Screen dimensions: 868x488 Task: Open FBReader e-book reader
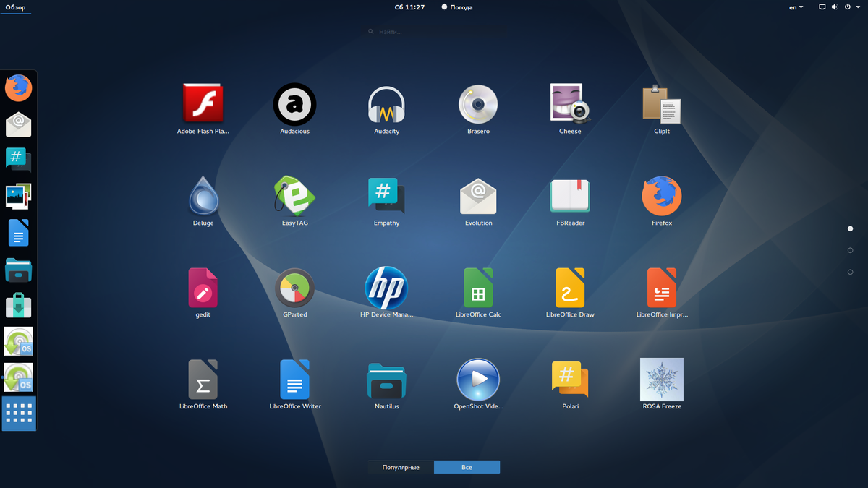pyautogui.click(x=570, y=196)
